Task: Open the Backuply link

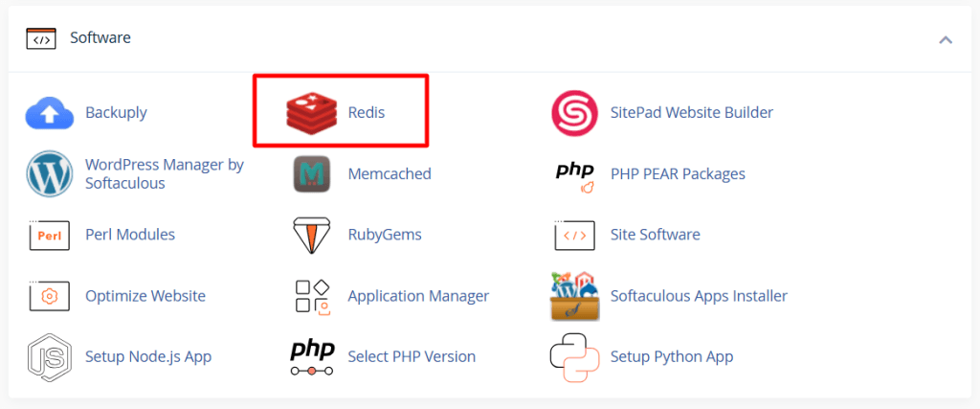Action: pyautogui.click(x=116, y=113)
